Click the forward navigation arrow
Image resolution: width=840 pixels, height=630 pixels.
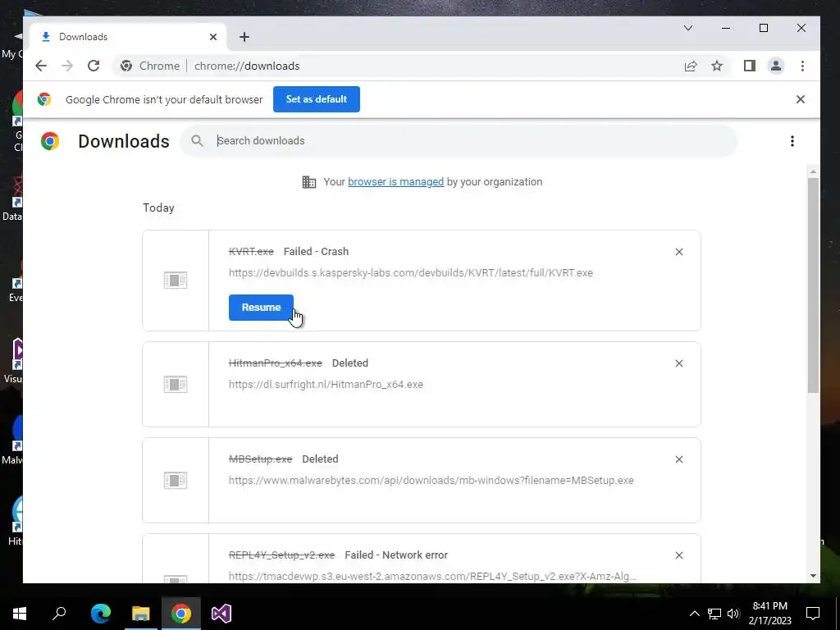point(67,66)
